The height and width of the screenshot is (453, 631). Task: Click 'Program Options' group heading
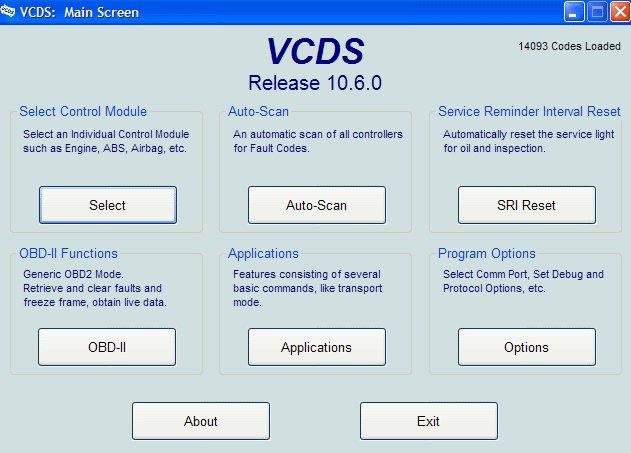tap(487, 253)
